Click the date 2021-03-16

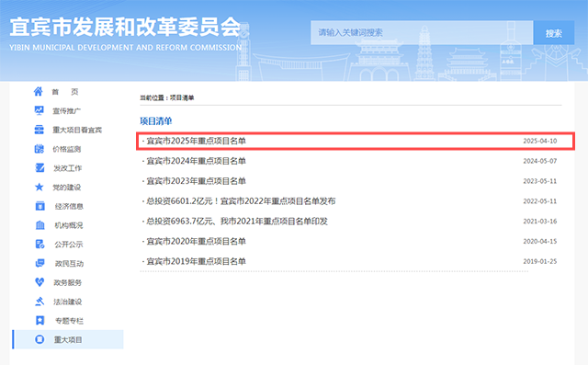click(x=540, y=222)
